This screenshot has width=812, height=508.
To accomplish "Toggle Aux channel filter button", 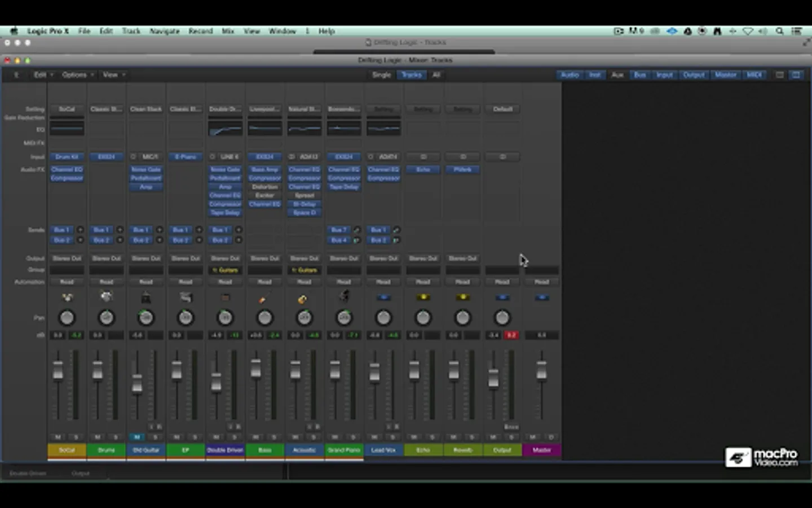I will point(617,75).
